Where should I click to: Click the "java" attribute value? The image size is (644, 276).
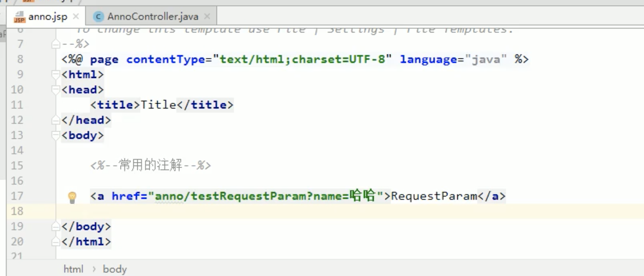tap(486, 59)
